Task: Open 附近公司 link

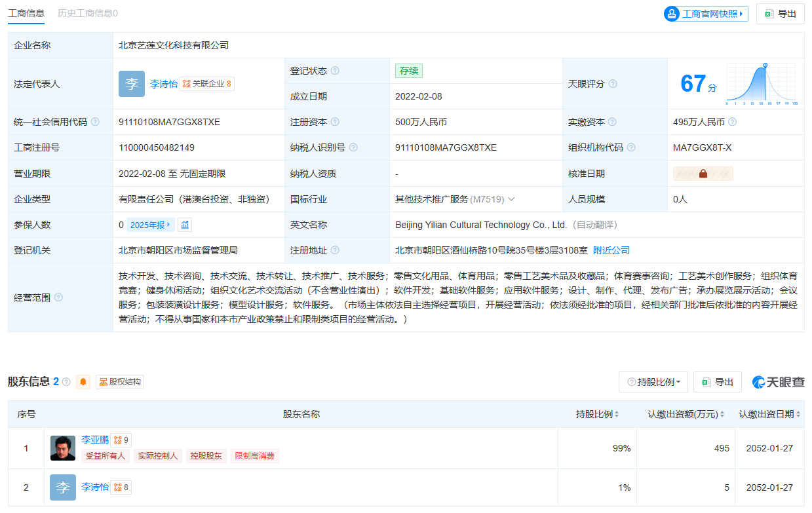Action: (x=611, y=250)
